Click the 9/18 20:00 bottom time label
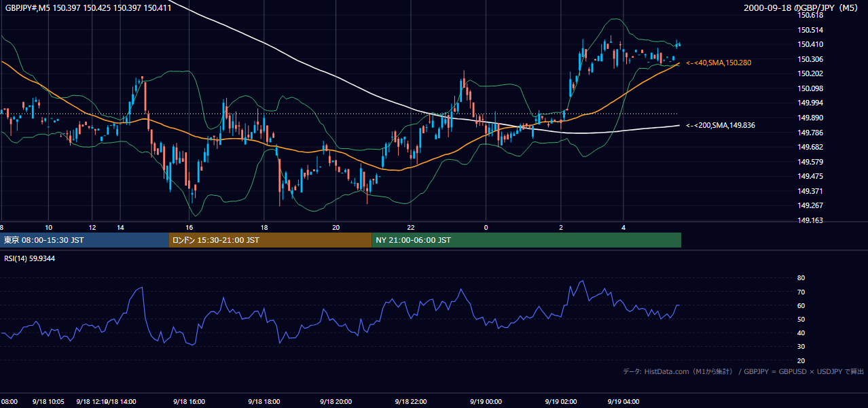 335,402
